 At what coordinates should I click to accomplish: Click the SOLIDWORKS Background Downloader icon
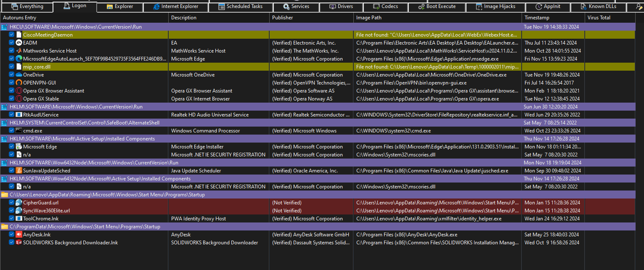pos(19,243)
